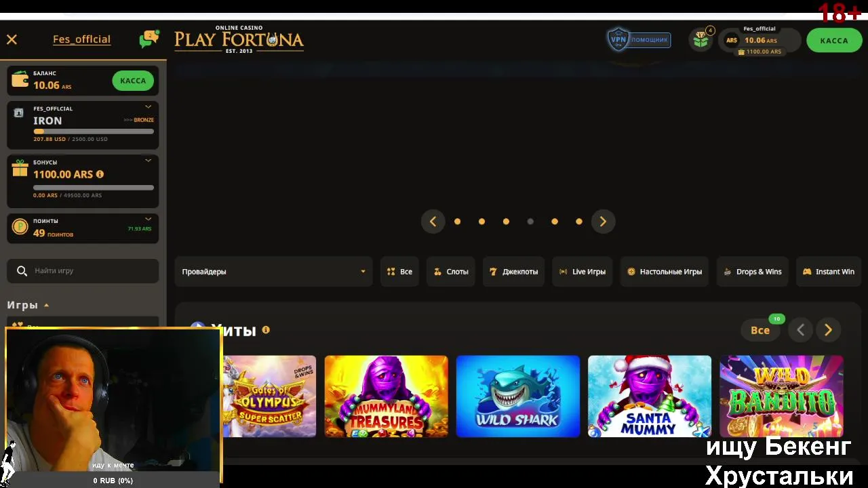This screenshot has height=488, width=868.
Task: Open Mummyland Treasures game
Action: click(x=386, y=396)
